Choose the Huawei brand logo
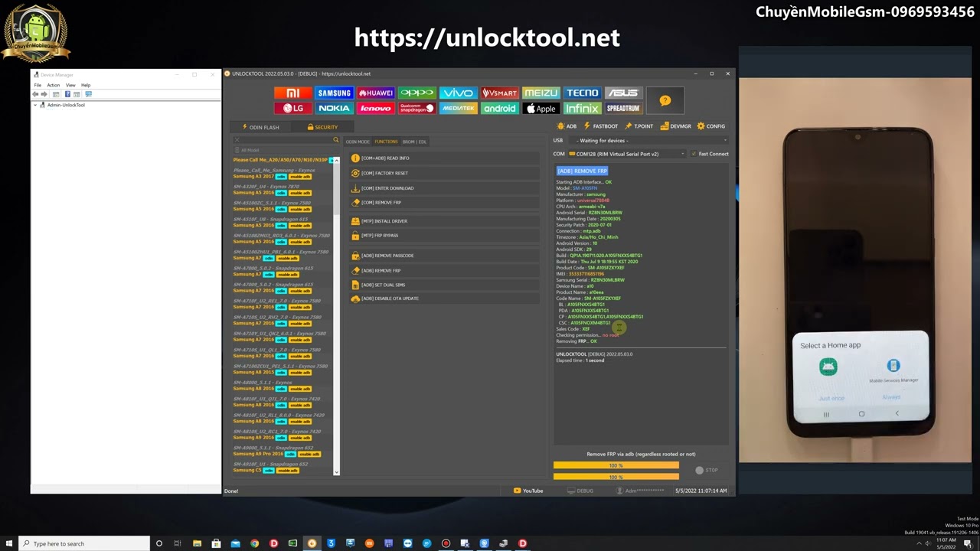Image resolution: width=980 pixels, height=551 pixels. (x=375, y=93)
